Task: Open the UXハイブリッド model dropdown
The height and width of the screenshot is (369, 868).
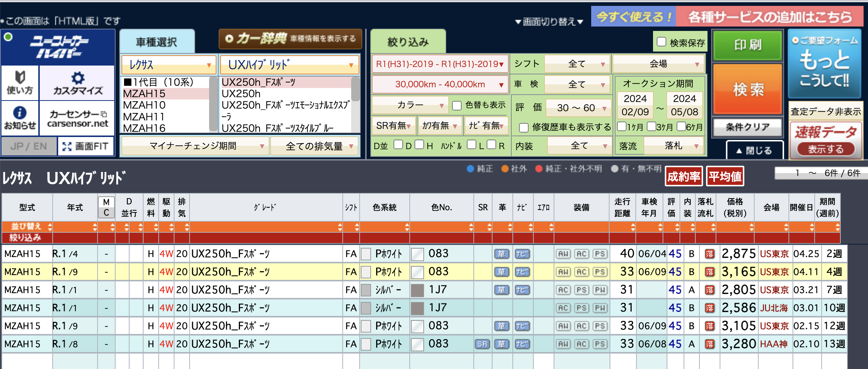Action: (x=290, y=65)
